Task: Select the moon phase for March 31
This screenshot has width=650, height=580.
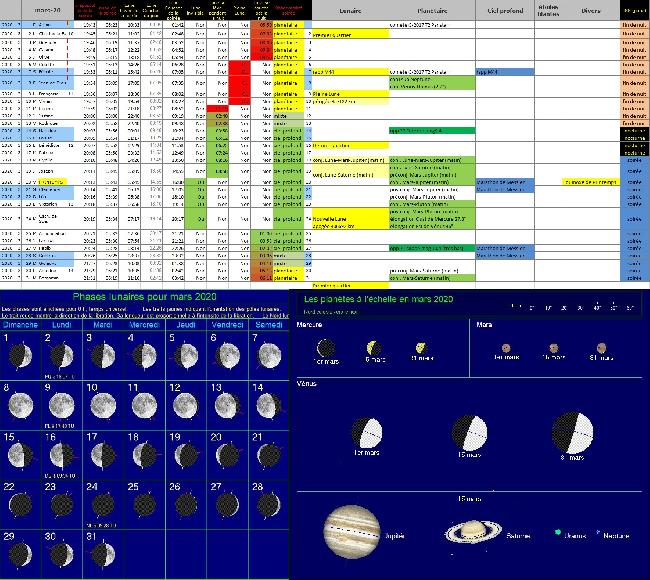Action: pos(103,554)
